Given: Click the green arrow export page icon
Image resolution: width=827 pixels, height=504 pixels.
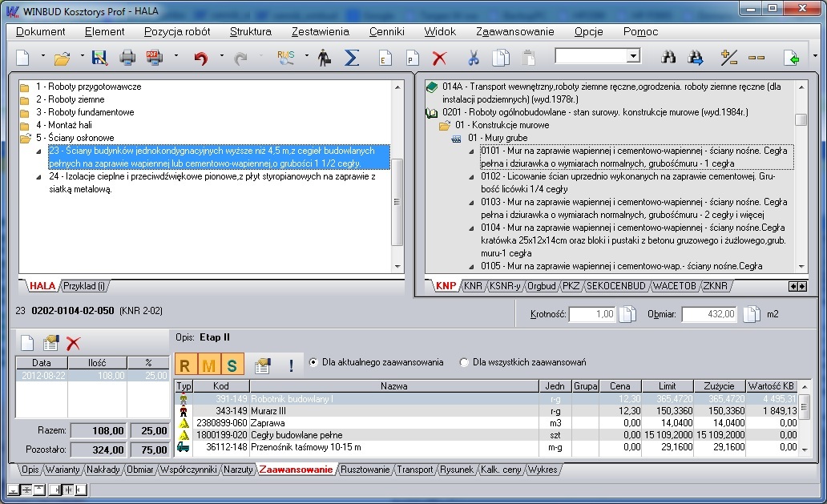Looking at the screenshot, I should (x=791, y=58).
